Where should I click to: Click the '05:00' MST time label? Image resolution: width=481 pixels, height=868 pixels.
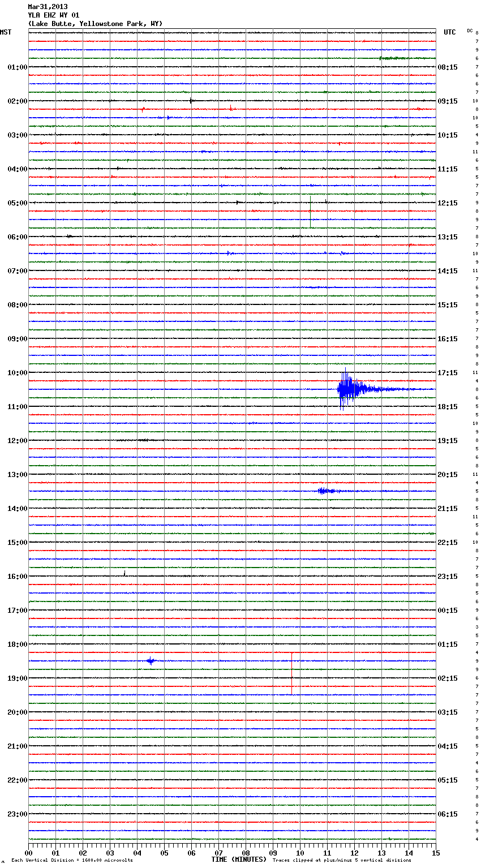17,203
